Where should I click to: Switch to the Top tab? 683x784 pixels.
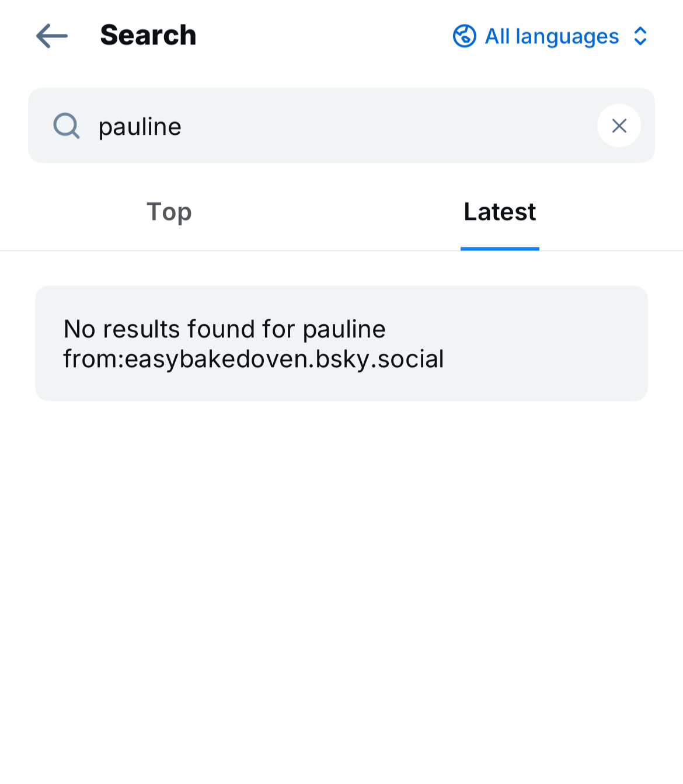pos(169,212)
